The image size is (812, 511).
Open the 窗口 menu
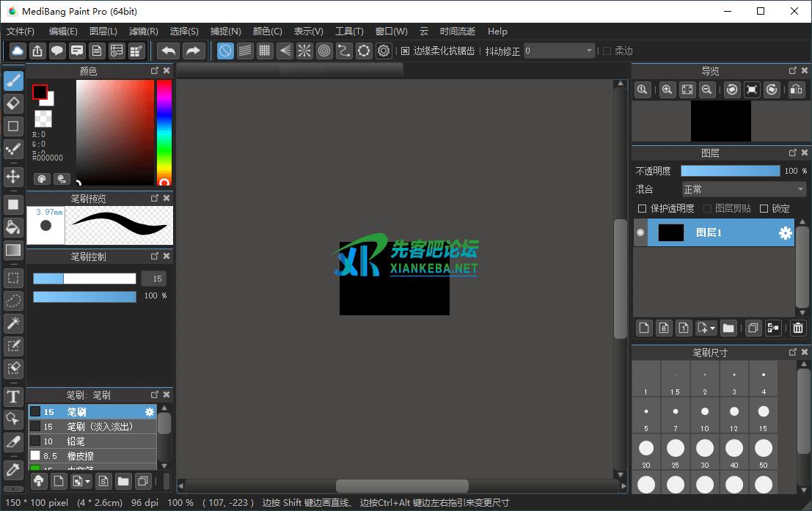(x=391, y=32)
